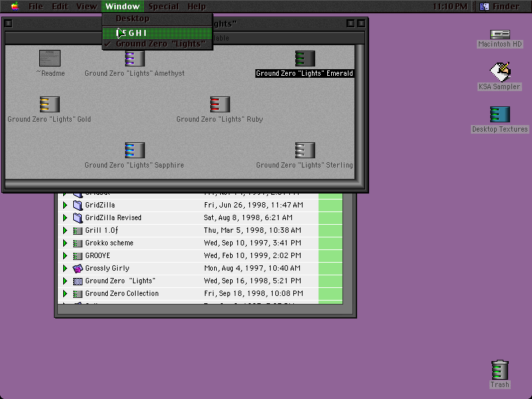
Task: Click the date Wed, Feb 10, 1999, 2:02 PM
Action: [x=253, y=255]
